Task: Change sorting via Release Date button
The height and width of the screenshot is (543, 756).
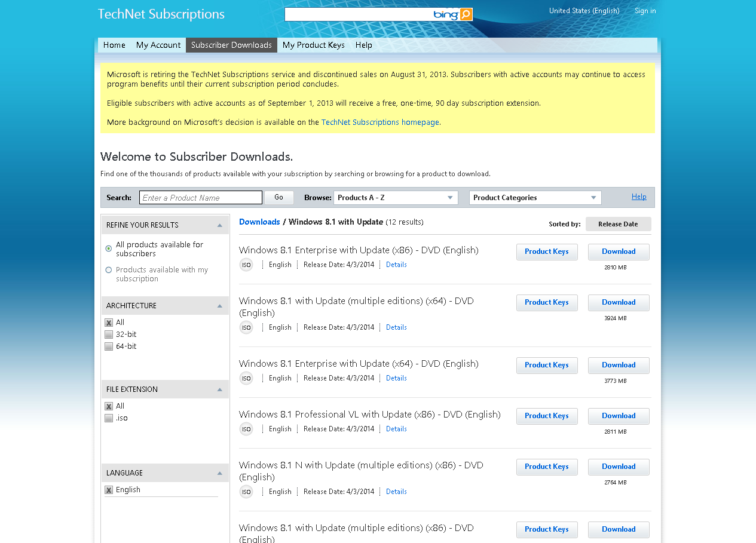Action: click(x=618, y=224)
